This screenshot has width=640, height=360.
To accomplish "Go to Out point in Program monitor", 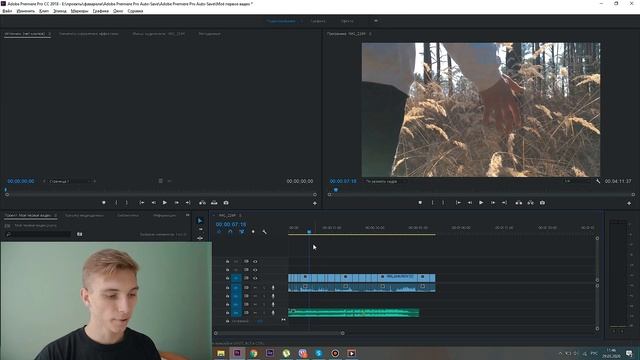I will 504,202.
